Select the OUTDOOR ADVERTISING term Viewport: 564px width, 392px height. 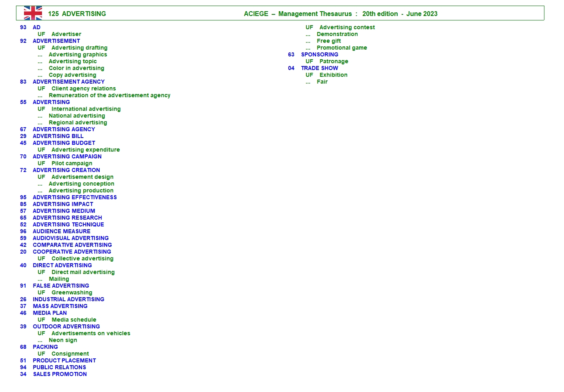coord(66,326)
